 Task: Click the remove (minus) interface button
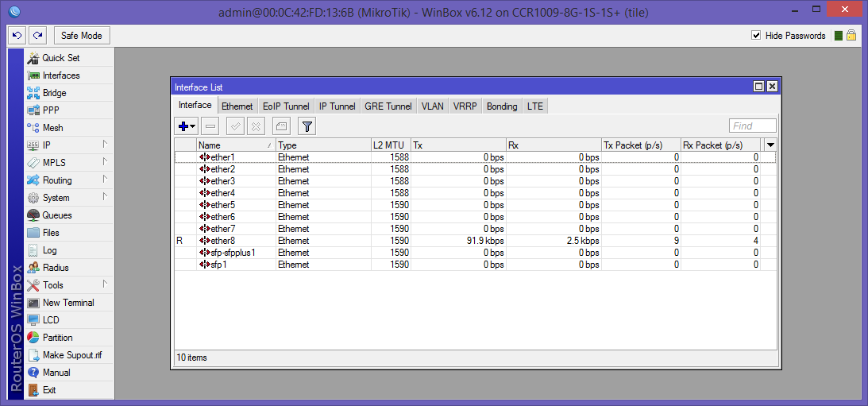pyautogui.click(x=210, y=126)
